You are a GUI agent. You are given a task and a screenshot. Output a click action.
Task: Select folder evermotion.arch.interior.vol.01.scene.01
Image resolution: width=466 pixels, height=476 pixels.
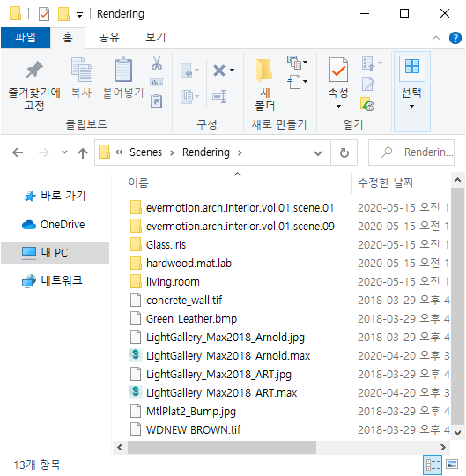240,208
